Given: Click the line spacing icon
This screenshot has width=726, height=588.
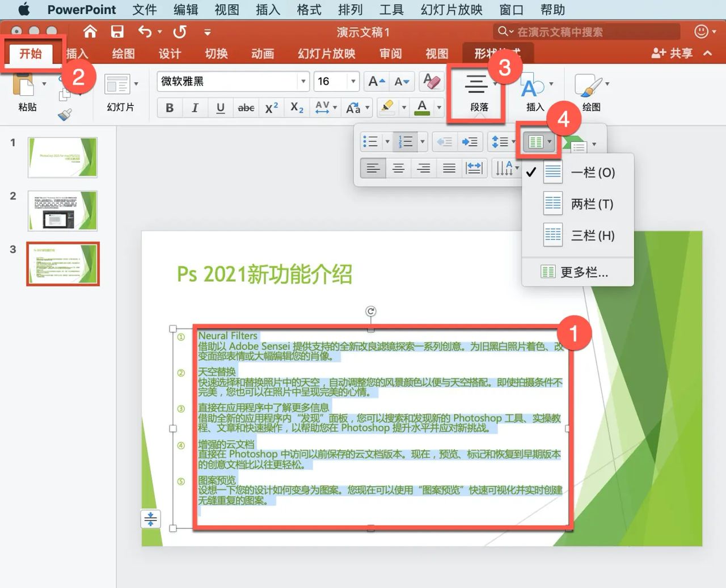Looking at the screenshot, I should pos(500,142).
